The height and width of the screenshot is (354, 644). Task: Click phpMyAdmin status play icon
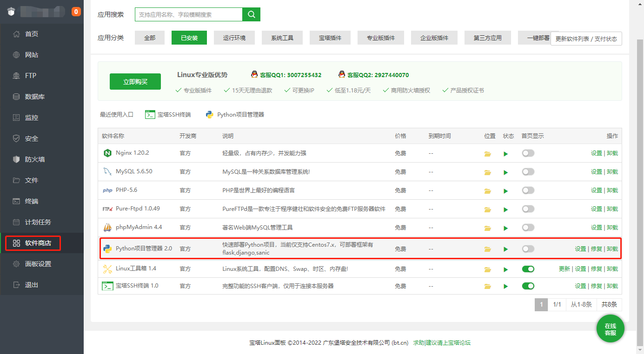pos(506,228)
